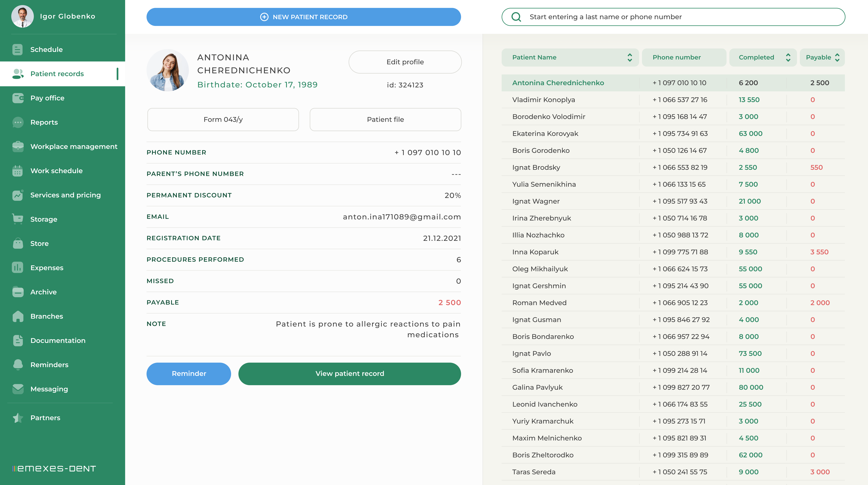Open View patient record button
868x485 pixels.
pyautogui.click(x=349, y=374)
